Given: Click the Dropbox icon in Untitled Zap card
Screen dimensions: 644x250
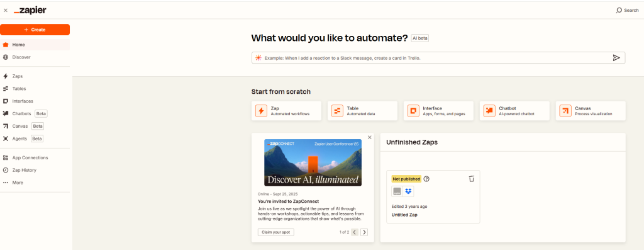Looking at the screenshot, I should 408,191.
